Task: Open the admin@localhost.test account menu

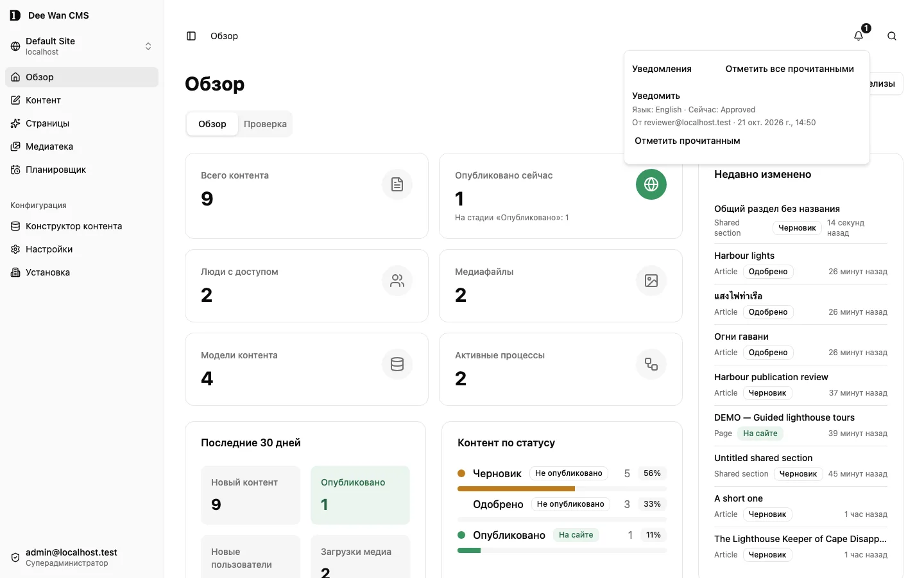Action: (x=81, y=557)
